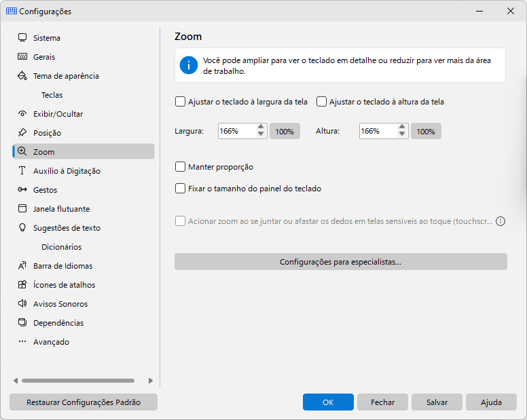This screenshot has height=420, width=527.
Task: Click the Posição pin icon
Action: click(22, 132)
